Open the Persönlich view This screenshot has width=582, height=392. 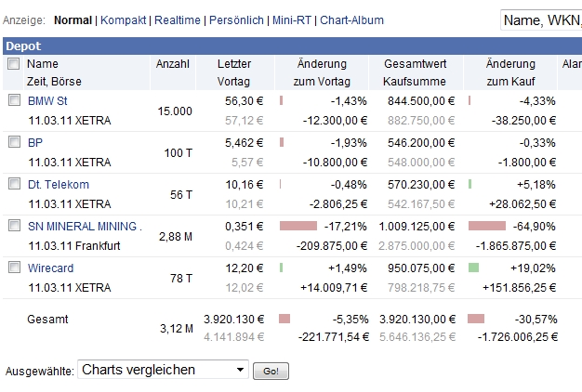click(x=238, y=20)
